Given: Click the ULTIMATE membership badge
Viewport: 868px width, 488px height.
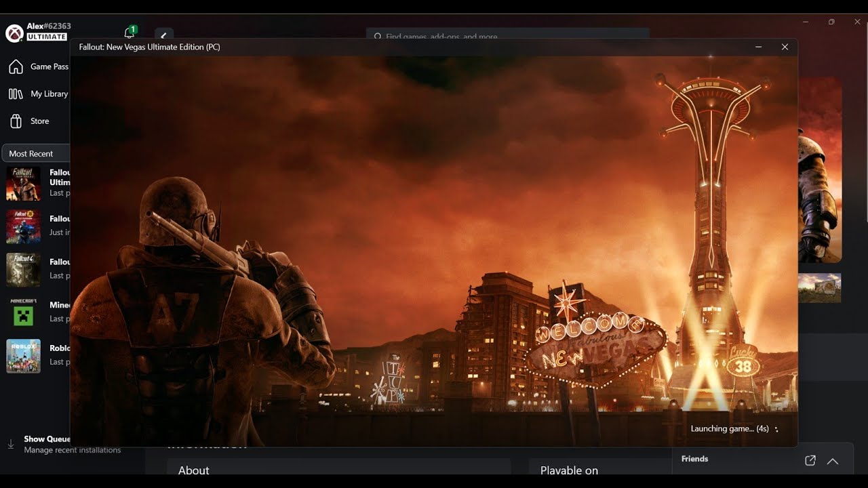Looking at the screenshot, I should [x=47, y=37].
